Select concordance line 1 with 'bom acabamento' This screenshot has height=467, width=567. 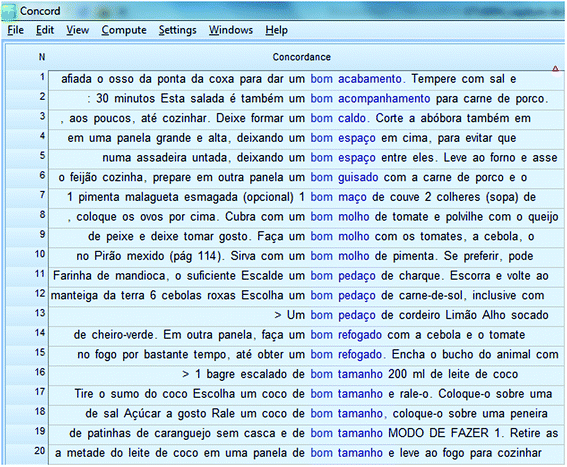(306, 79)
